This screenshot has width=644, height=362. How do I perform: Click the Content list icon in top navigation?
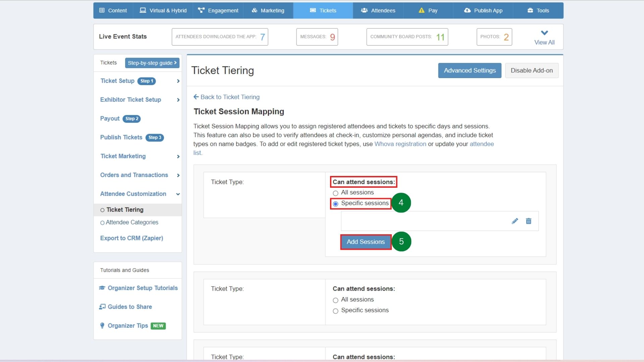tap(102, 10)
